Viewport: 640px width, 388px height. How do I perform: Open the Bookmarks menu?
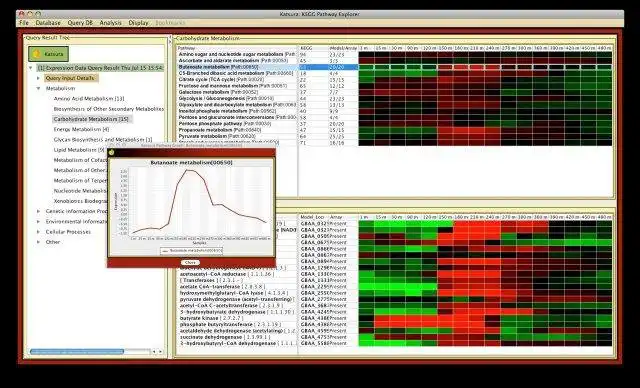click(170, 23)
